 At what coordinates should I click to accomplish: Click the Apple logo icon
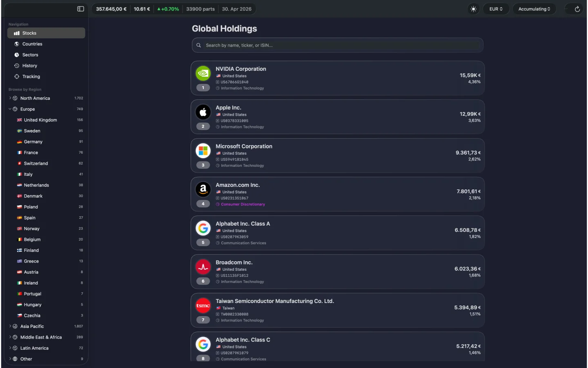203,112
